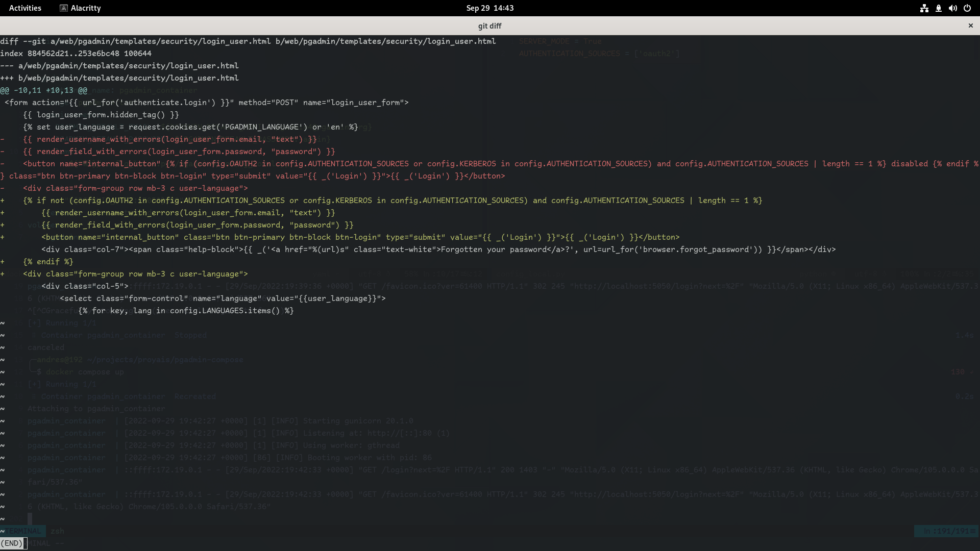Click the (END) pager prompt

click(x=11, y=543)
